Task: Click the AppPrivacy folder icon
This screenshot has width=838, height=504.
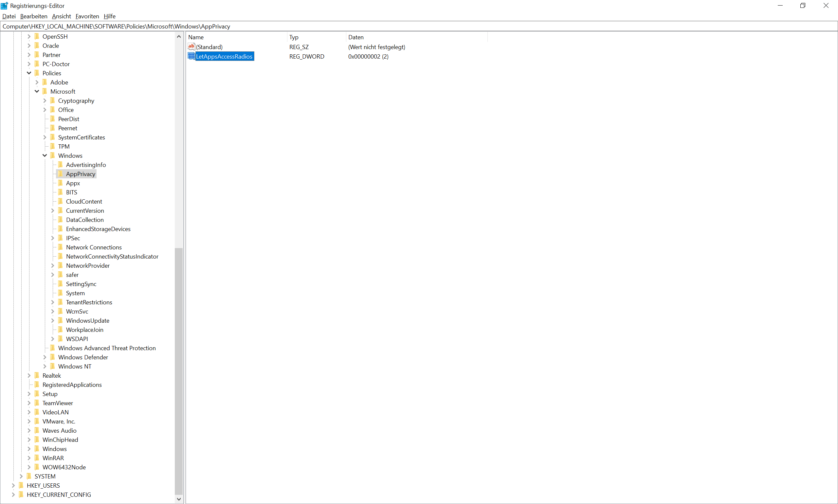Action: pos(61,174)
